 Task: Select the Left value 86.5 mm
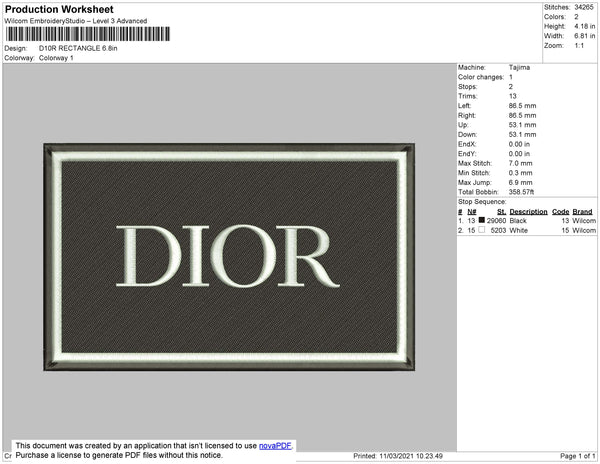(522, 106)
